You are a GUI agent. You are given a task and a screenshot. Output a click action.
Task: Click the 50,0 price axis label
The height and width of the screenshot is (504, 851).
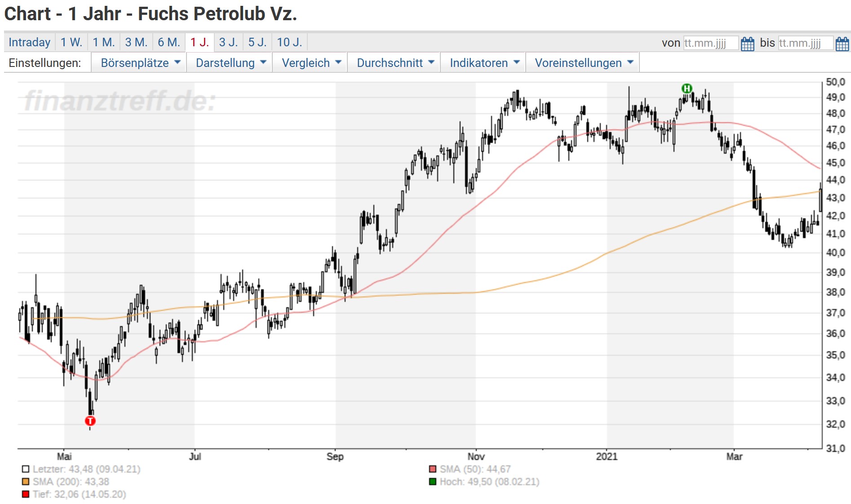(x=836, y=82)
